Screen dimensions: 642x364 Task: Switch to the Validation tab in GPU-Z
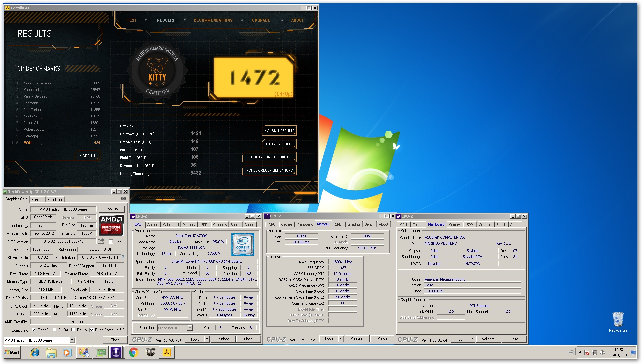click(56, 199)
